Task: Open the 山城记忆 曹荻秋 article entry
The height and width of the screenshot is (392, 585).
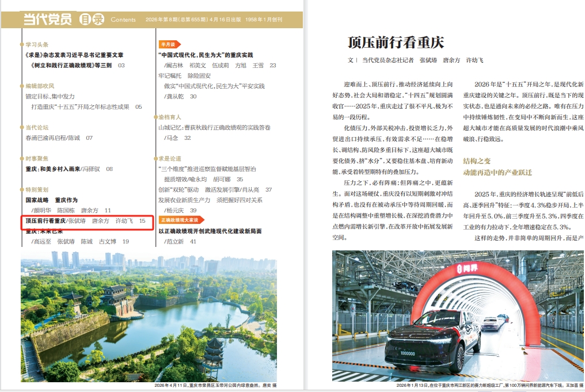Action: coord(214,127)
